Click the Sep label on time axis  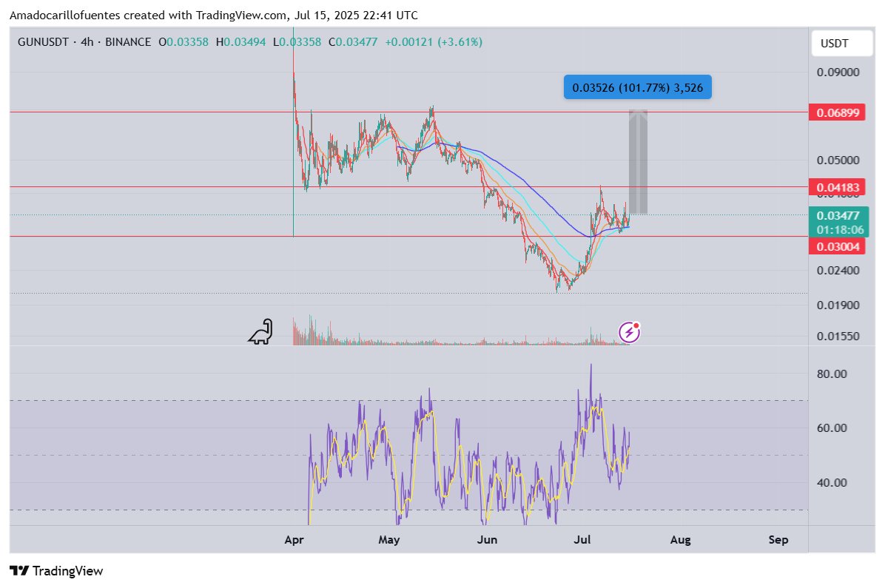pos(778,540)
